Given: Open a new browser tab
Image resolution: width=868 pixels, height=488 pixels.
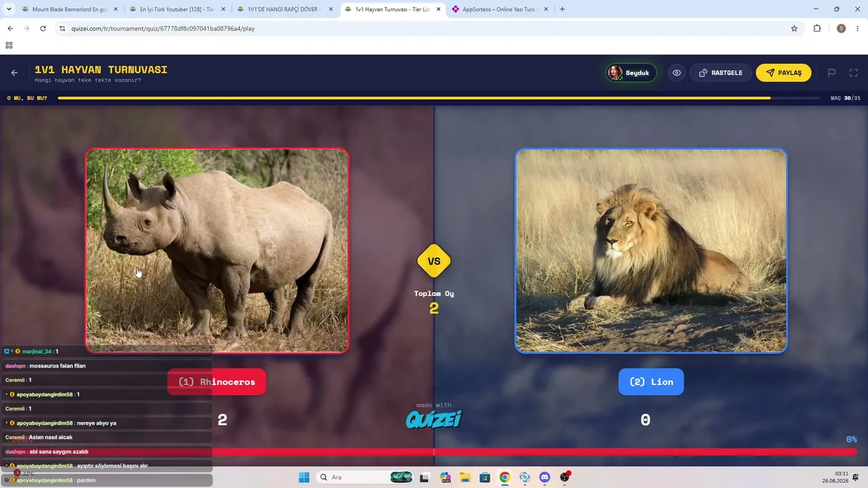Looking at the screenshot, I should 562,9.
